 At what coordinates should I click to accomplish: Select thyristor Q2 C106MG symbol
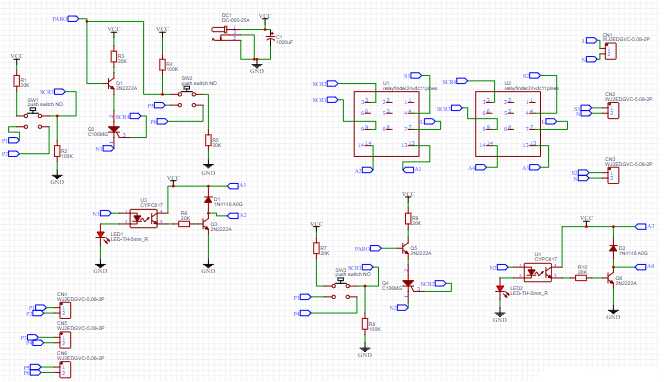114,130
